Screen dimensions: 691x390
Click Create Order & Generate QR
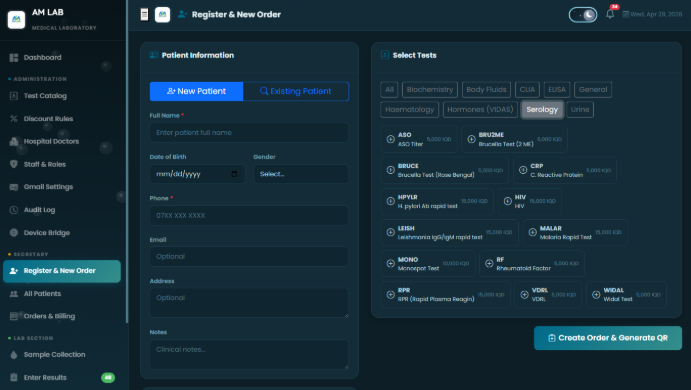click(608, 338)
